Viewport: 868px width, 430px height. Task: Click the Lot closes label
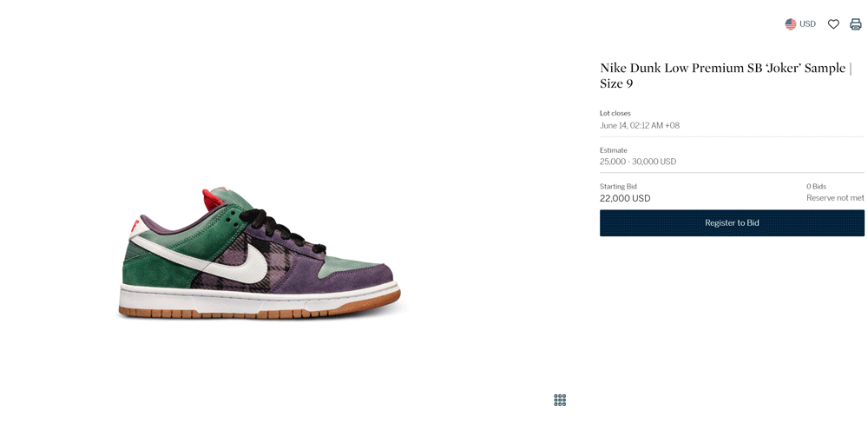[x=615, y=113]
